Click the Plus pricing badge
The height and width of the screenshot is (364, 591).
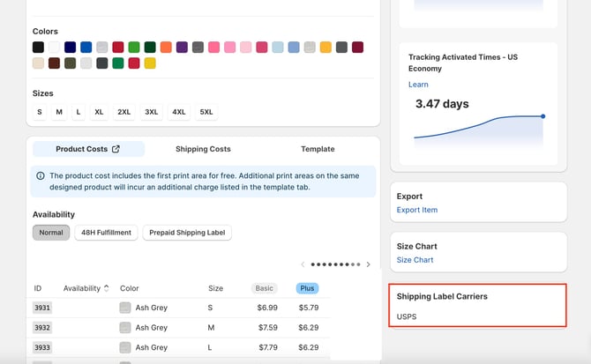tap(308, 288)
